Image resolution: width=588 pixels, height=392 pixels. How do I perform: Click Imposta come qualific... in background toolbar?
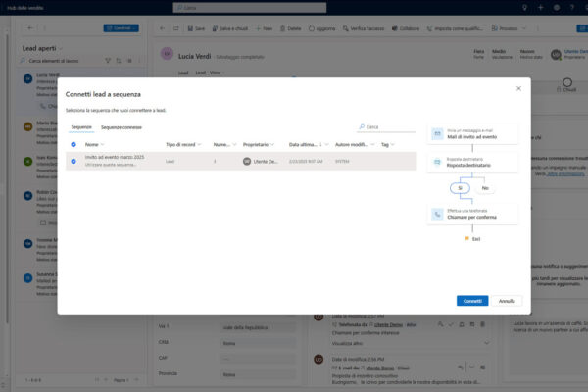[x=455, y=28]
